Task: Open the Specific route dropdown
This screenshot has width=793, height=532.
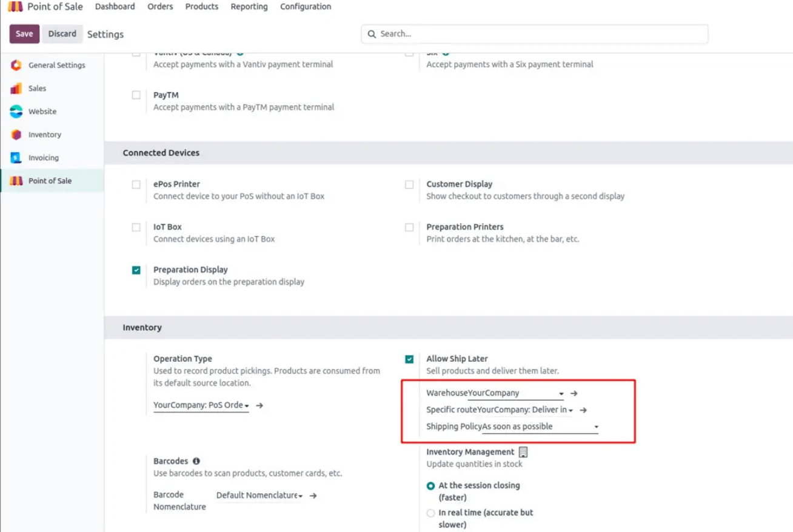Action: pos(525,410)
